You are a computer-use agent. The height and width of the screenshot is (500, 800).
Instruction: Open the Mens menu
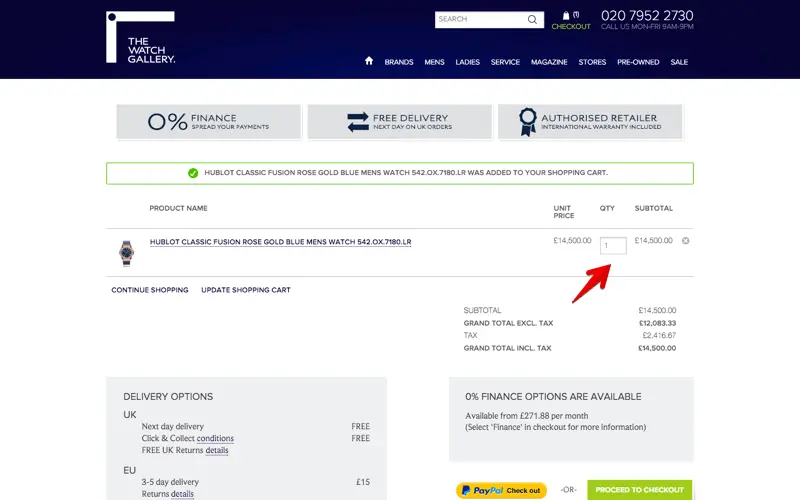pyautogui.click(x=434, y=62)
